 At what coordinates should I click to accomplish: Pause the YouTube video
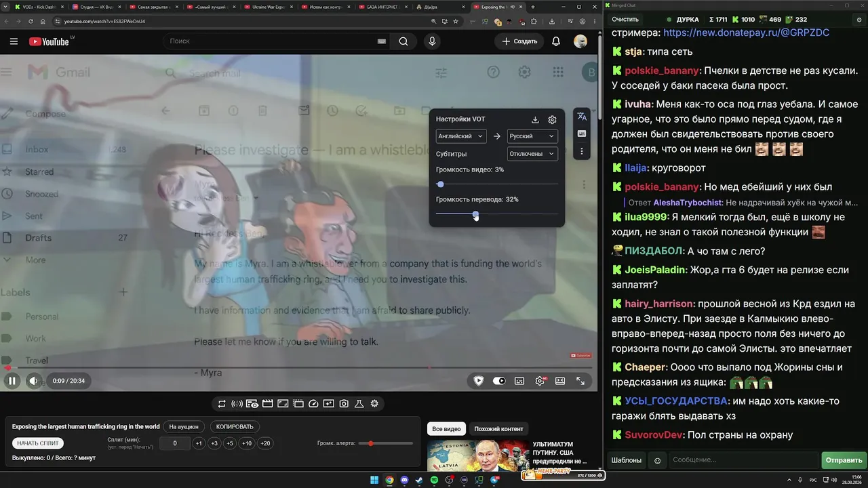[x=12, y=381]
